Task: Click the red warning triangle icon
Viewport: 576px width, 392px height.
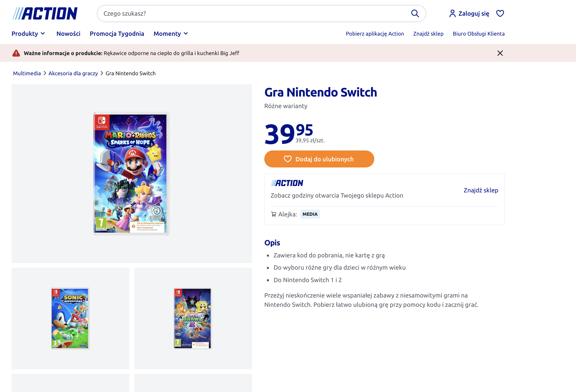Action: tap(16, 53)
